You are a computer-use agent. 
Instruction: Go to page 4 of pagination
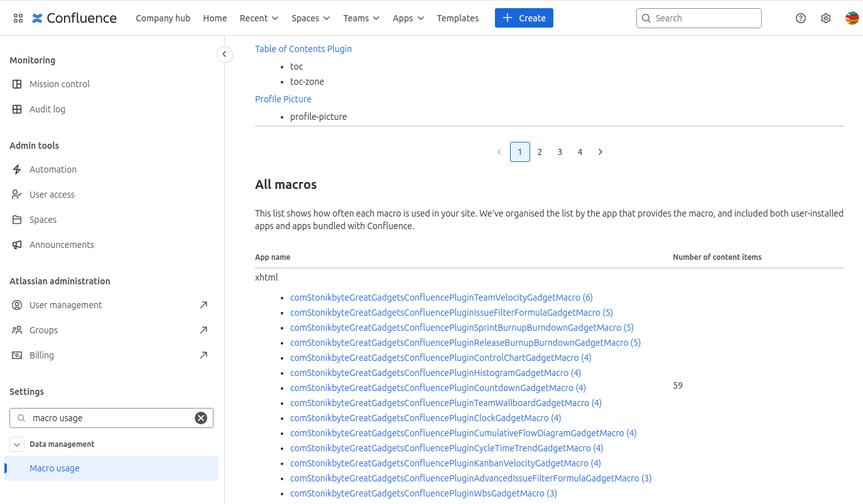click(580, 152)
